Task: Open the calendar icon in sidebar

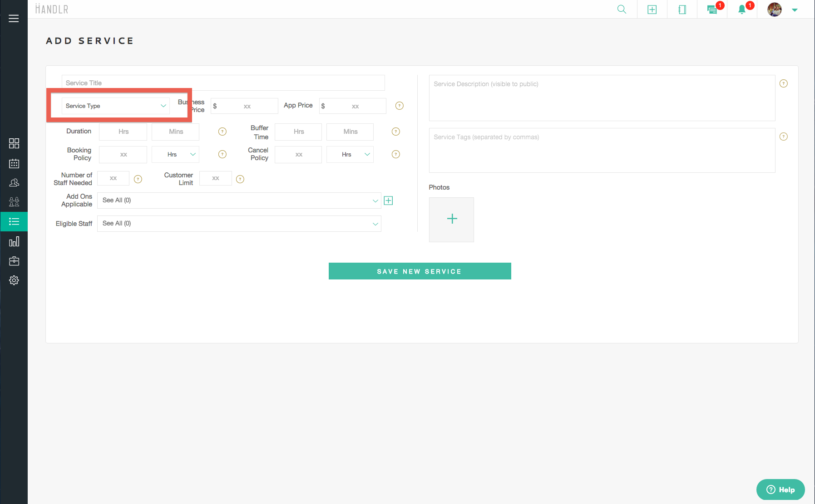Action: (x=14, y=163)
